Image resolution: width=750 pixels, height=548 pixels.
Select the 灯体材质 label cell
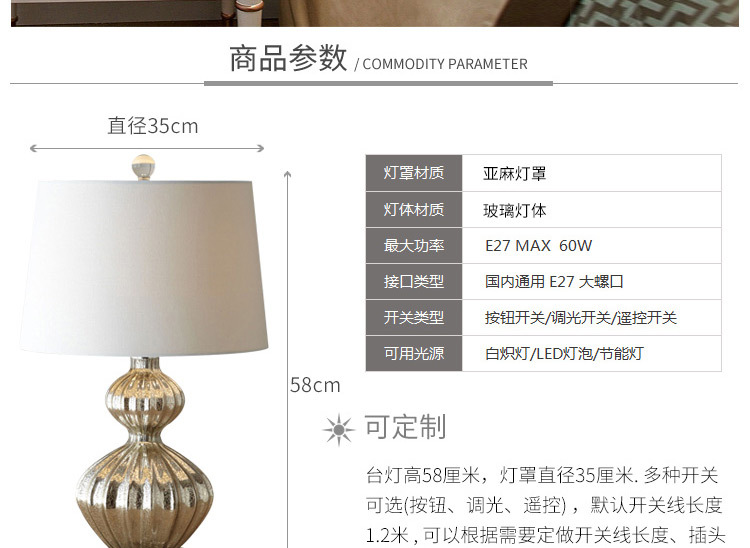(414, 209)
